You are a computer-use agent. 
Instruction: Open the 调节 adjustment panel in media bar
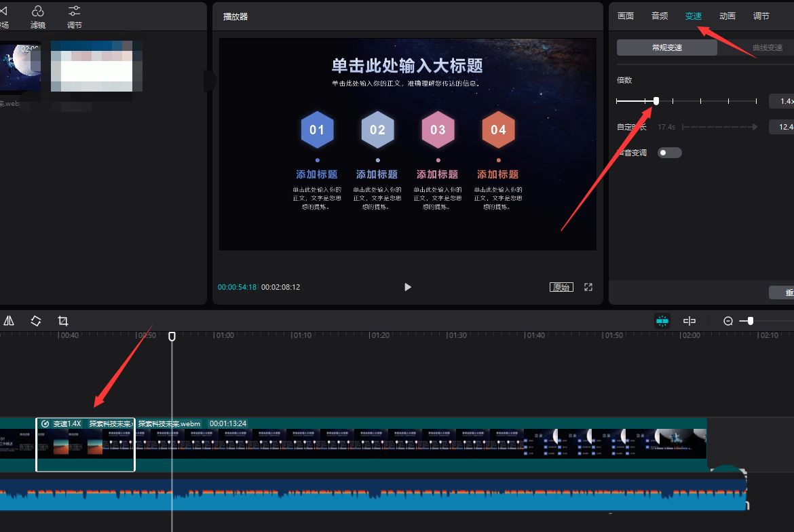75,16
